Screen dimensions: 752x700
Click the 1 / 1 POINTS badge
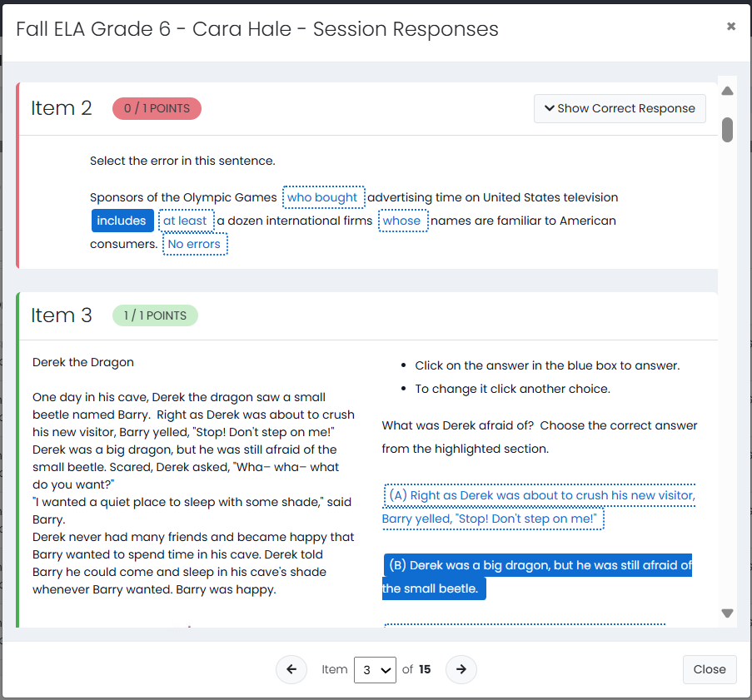point(155,315)
